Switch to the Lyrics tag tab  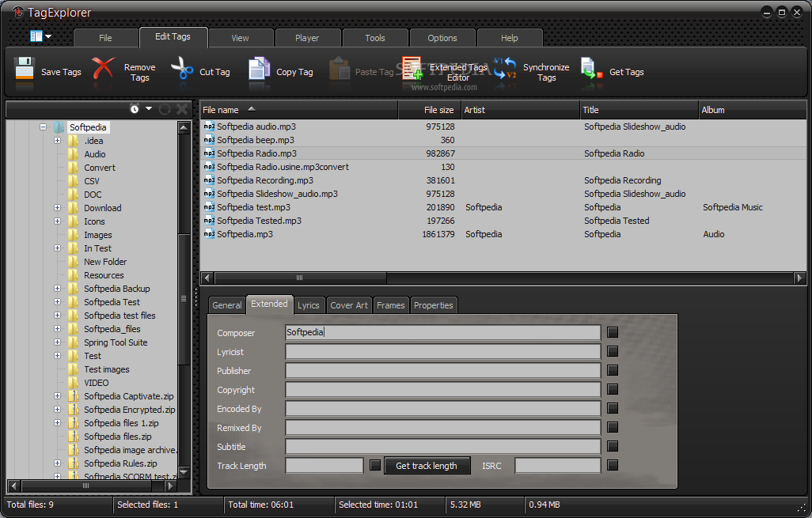click(309, 305)
